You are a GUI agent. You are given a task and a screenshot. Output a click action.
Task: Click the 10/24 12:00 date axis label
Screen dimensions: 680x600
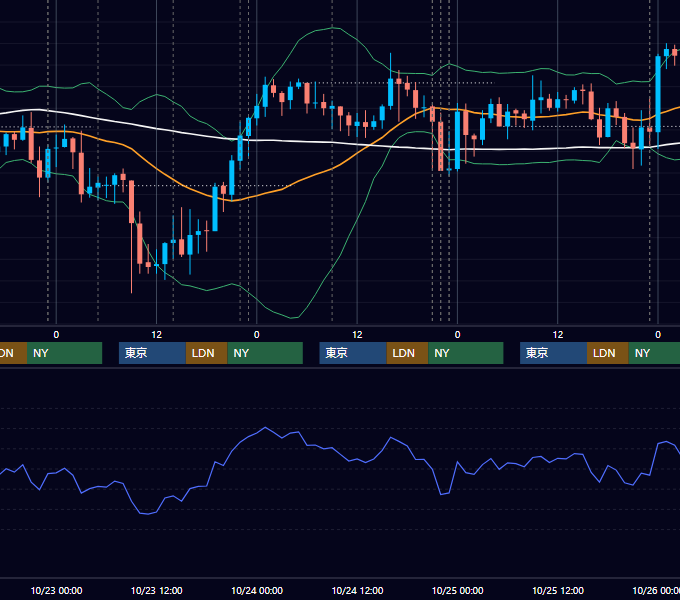357,590
